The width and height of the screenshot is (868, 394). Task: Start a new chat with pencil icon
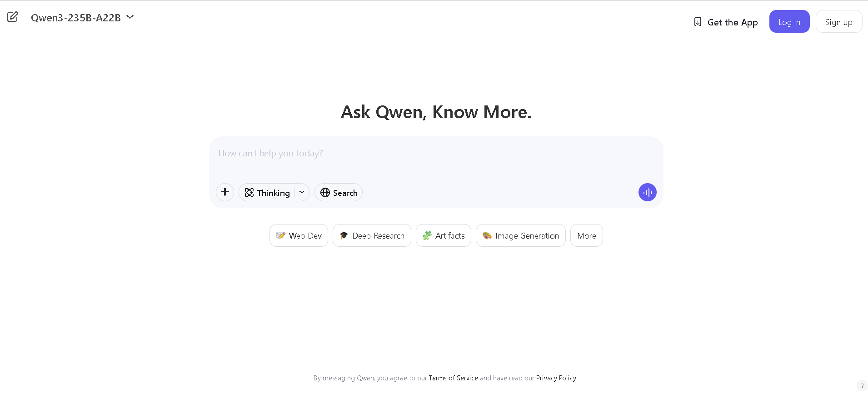tap(13, 17)
